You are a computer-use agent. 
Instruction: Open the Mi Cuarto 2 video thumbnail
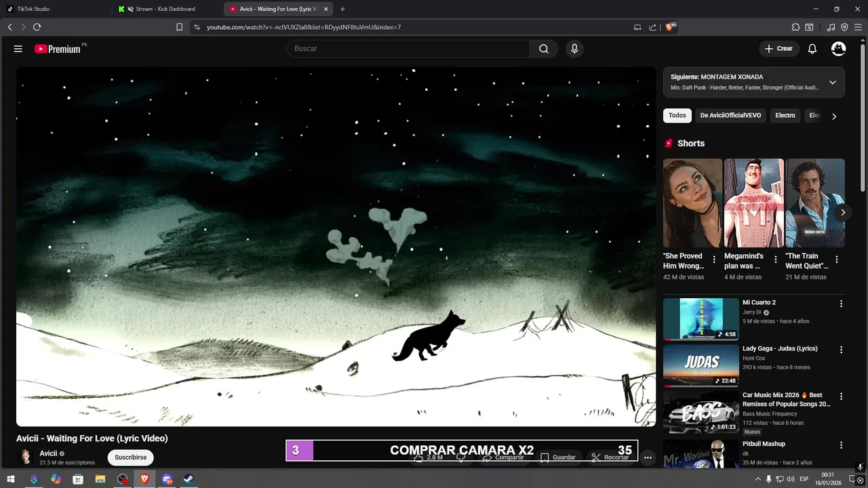(701, 319)
